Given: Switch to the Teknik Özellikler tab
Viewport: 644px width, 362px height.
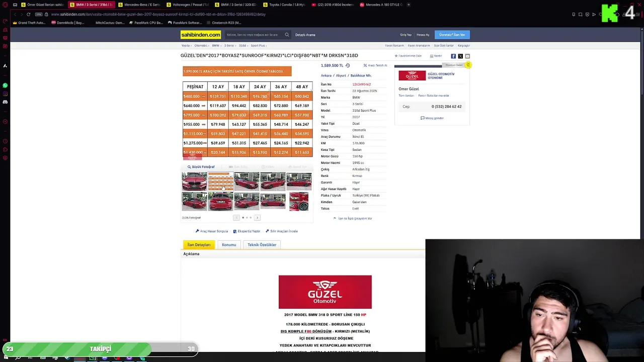Looking at the screenshot, I should click(x=262, y=245).
